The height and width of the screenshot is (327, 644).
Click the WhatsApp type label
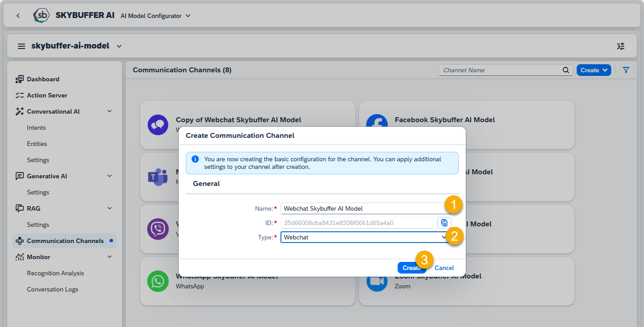pos(190,286)
